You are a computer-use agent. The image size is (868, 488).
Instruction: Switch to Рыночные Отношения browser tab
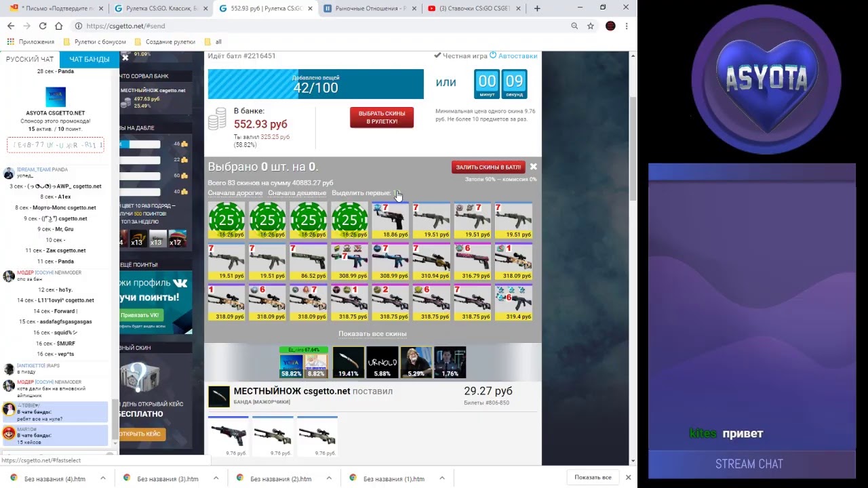pos(370,9)
